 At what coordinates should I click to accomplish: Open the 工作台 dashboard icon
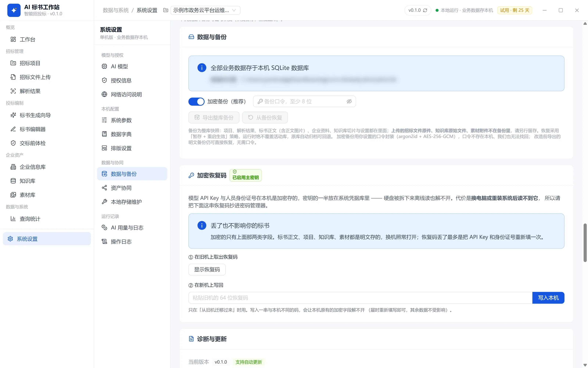coord(13,39)
